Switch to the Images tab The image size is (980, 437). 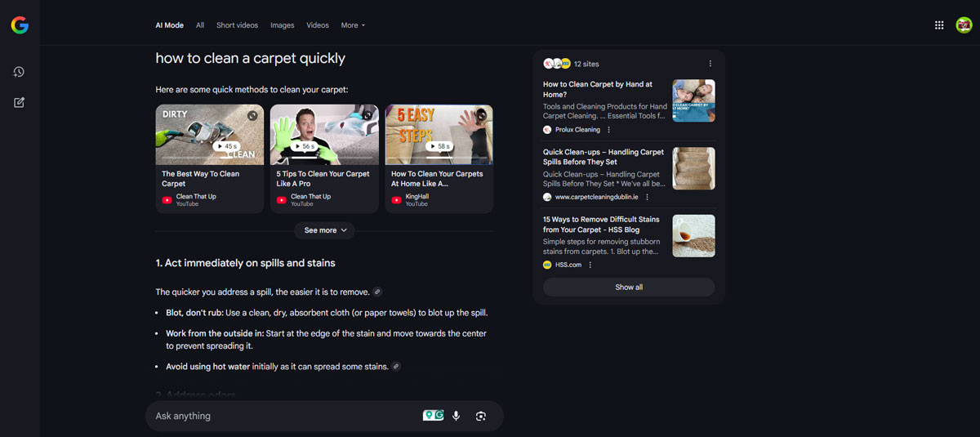coord(282,25)
